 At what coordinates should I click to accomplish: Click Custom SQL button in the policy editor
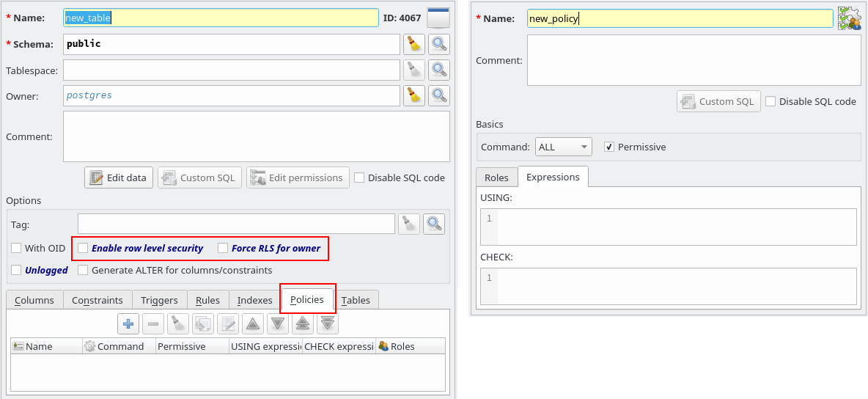(718, 101)
